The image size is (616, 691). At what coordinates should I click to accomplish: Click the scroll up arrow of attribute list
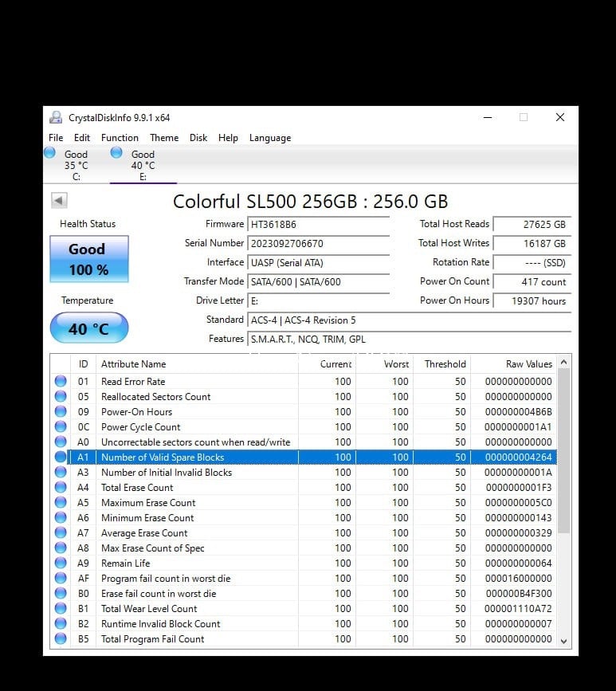(x=563, y=363)
